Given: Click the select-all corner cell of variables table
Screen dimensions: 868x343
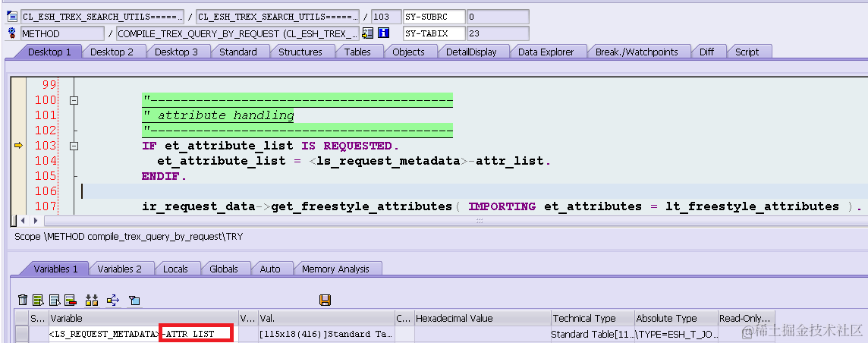Looking at the screenshot, I should coord(21,318).
